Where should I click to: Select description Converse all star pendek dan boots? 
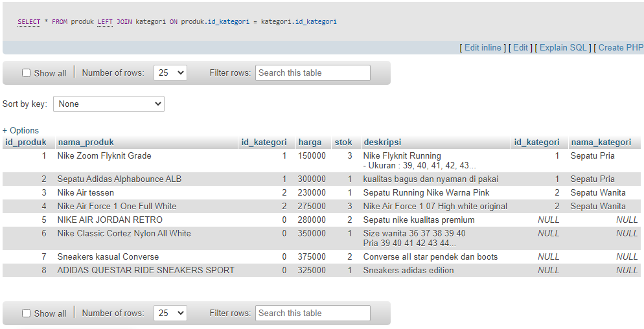pos(430,256)
